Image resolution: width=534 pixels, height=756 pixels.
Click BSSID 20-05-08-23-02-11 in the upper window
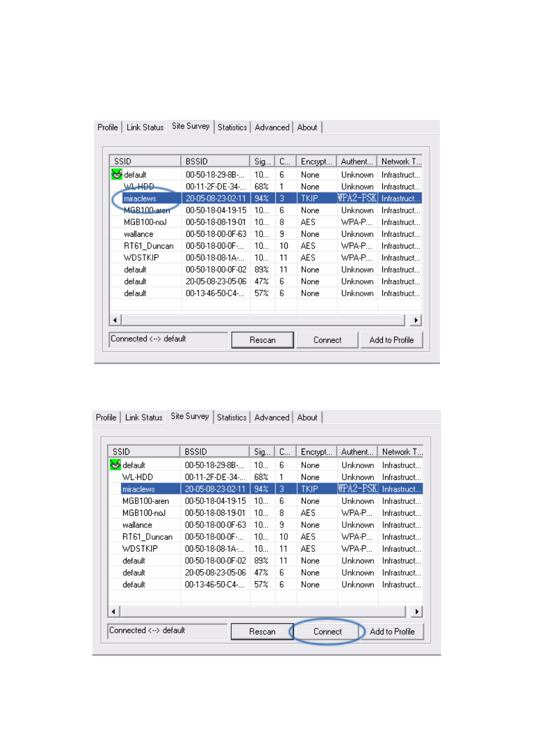pyautogui.click(x=216, y=198)
